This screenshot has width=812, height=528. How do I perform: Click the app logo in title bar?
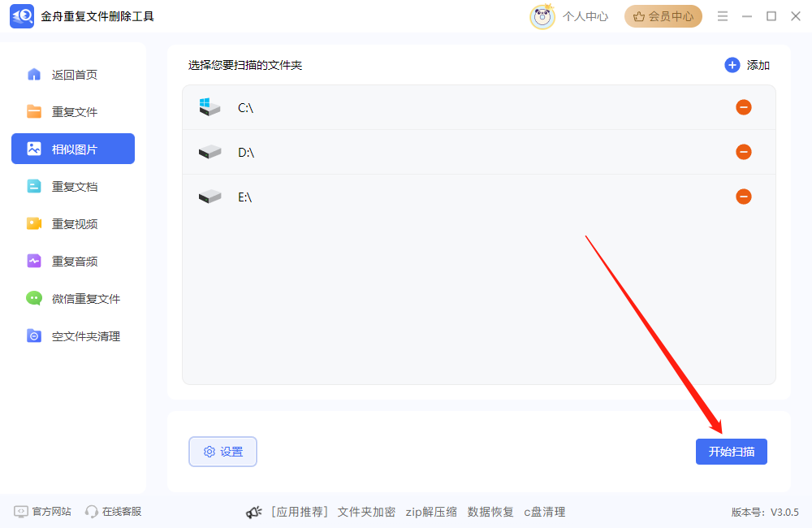click(x=22, y=16)
